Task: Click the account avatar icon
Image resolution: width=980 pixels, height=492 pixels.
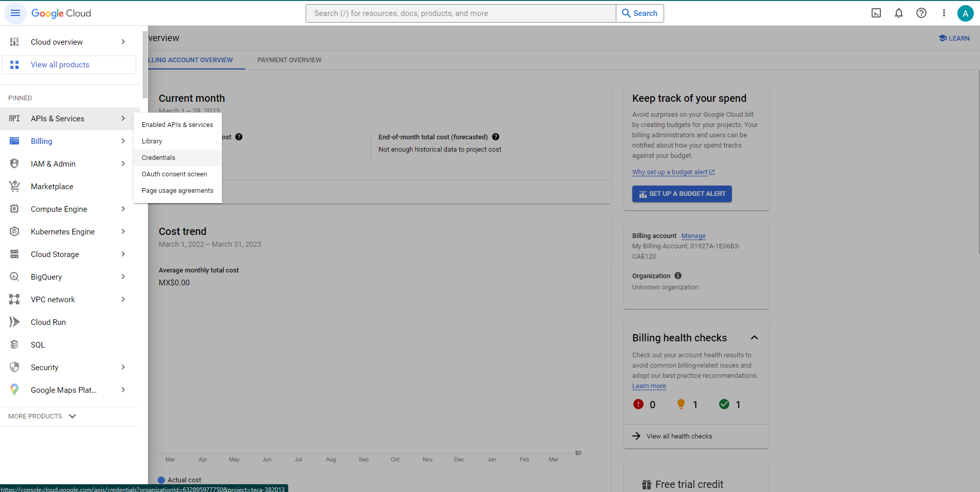Action: coord(965,13)
